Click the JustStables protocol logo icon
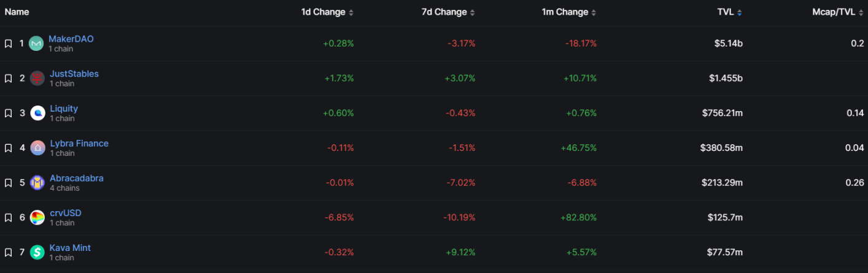The width and height of the screenshot is (868, 273). click(x=37, y=79)
